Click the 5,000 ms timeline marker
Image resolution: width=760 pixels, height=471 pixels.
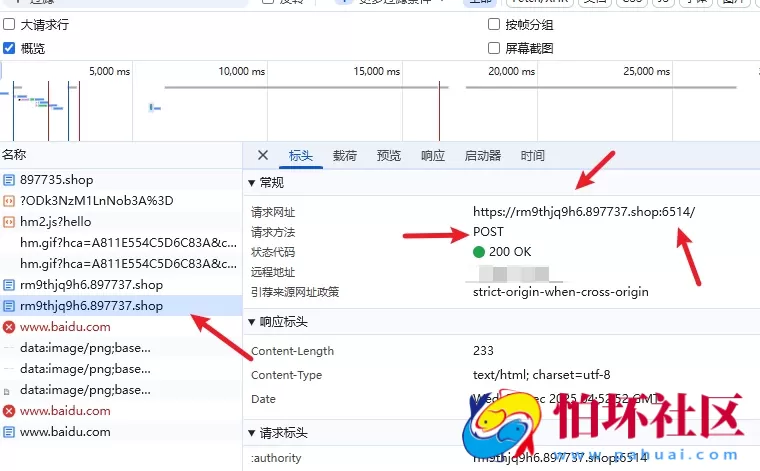110,71
